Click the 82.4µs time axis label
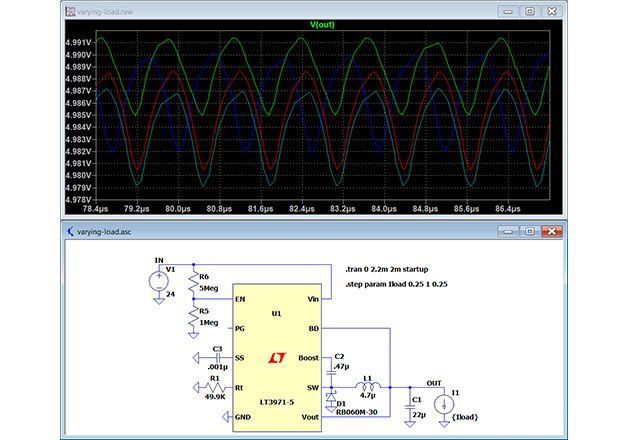Image resolution: width=630 pixels, height=440 pixels. point(300,208)
